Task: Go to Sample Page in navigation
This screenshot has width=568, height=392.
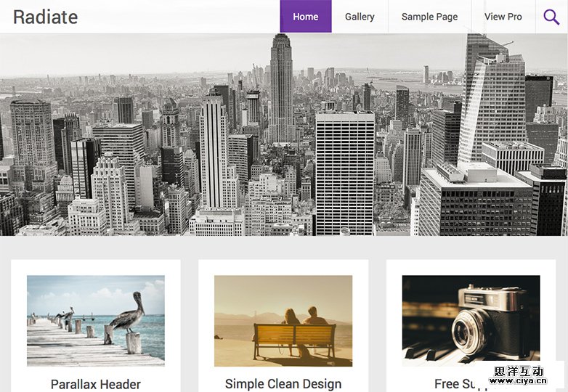Action: click(429, 17)
